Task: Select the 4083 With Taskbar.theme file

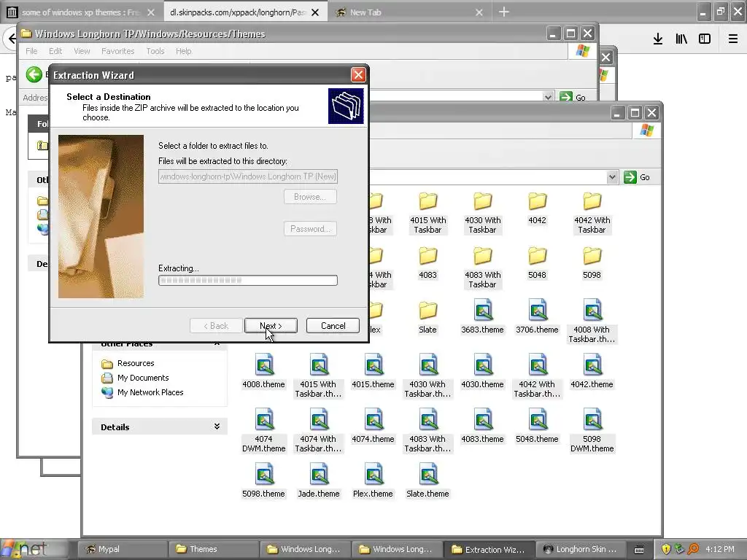Action: click(427, 431)
